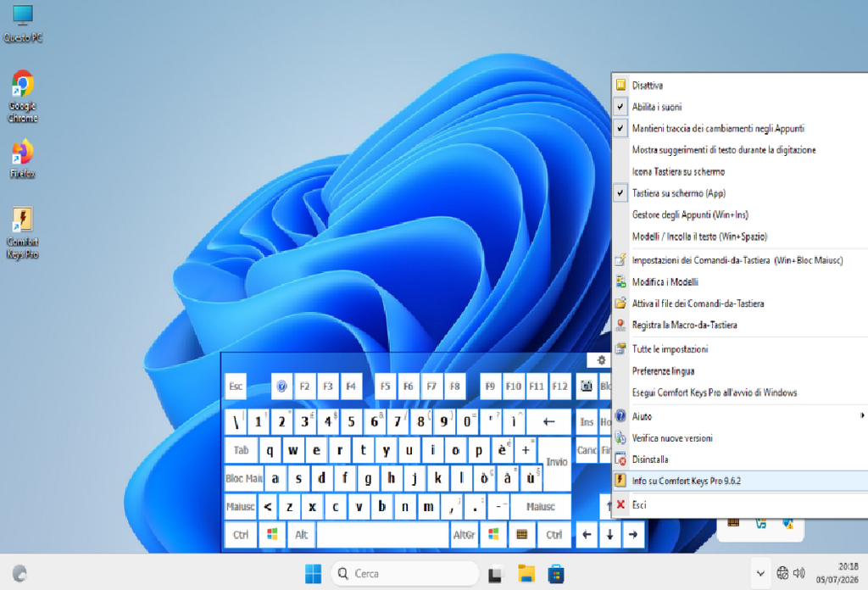Click the Cerca search box on the taskbar
Screen dimensions: 868x590
pyautogui.click(x=404, y=573)
